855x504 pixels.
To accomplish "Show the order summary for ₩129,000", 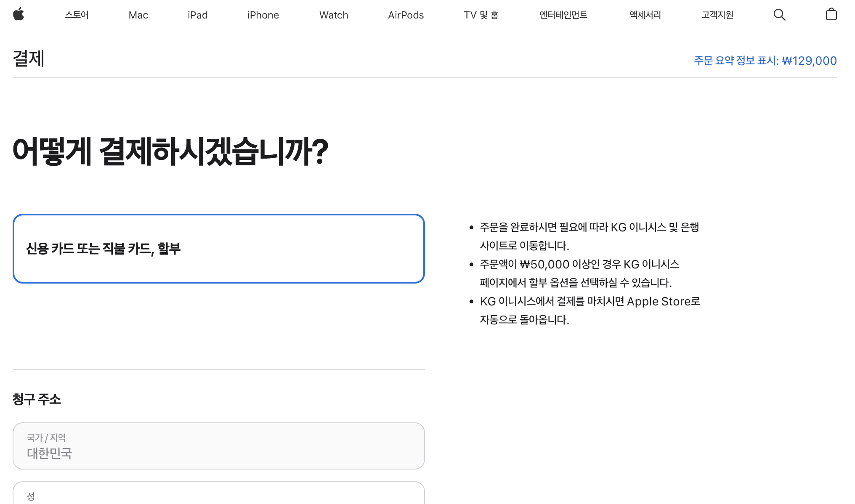I will [x=765, y=61].
